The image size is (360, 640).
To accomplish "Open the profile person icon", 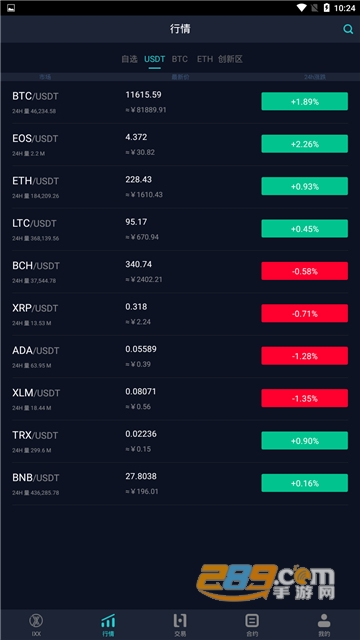I will pyautogui.click(x=324, y=621).
